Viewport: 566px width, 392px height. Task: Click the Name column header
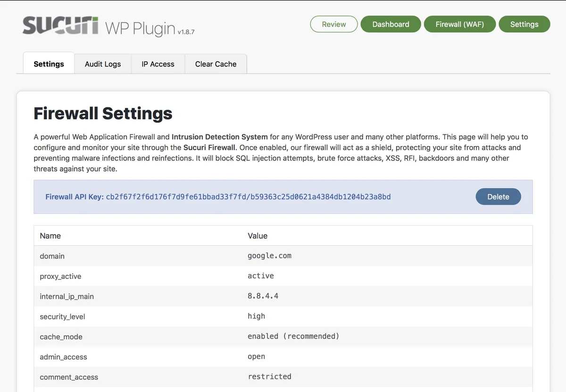click(50, 236)
